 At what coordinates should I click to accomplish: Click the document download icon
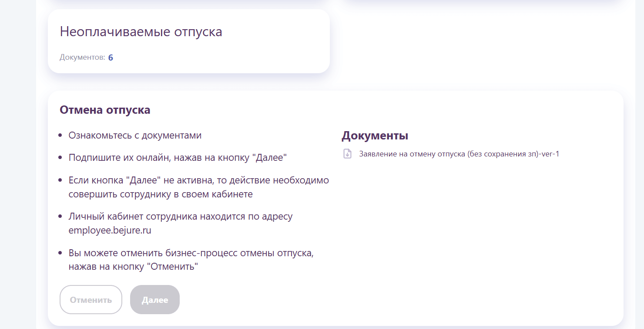pos(347,154)
